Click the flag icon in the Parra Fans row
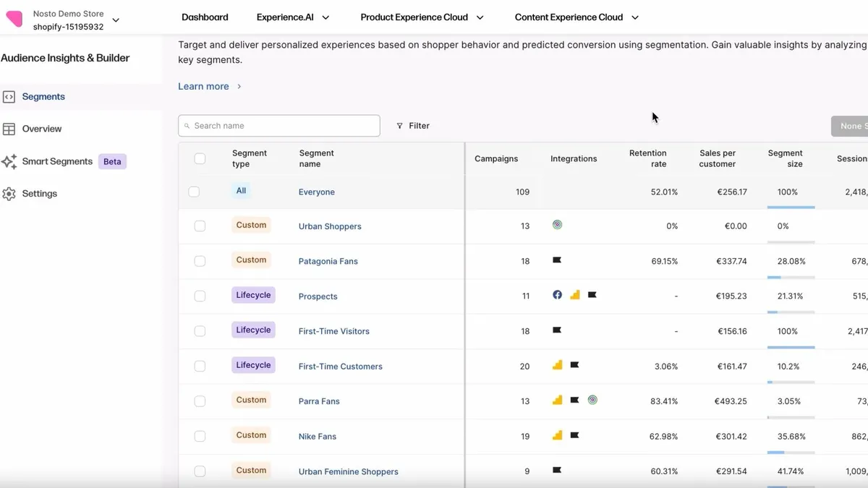The height and width of the screenshot is (488, 868). click(x=574, y=400)
